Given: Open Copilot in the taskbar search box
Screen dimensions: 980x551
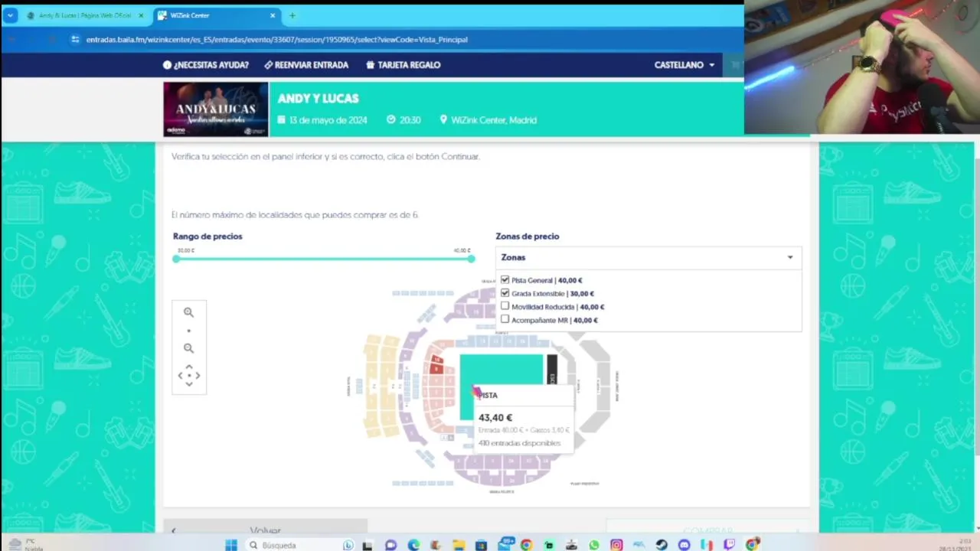Looking at the screenshot, I should (348, 545).
